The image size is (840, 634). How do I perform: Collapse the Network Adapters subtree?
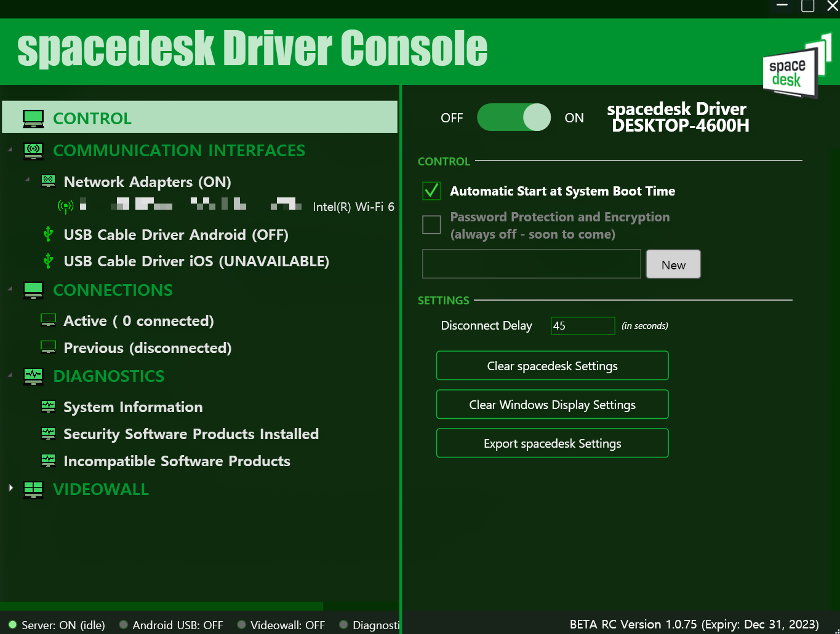(28, 180)
